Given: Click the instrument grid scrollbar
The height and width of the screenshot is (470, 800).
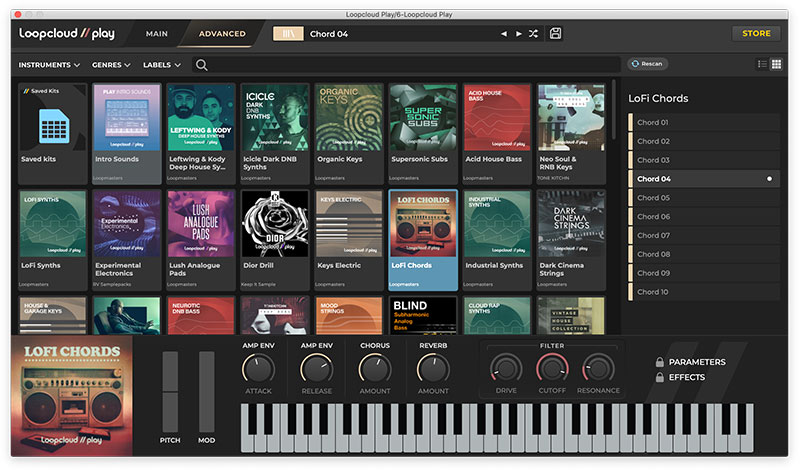Looking at the screenshot, I should point(614,109).
